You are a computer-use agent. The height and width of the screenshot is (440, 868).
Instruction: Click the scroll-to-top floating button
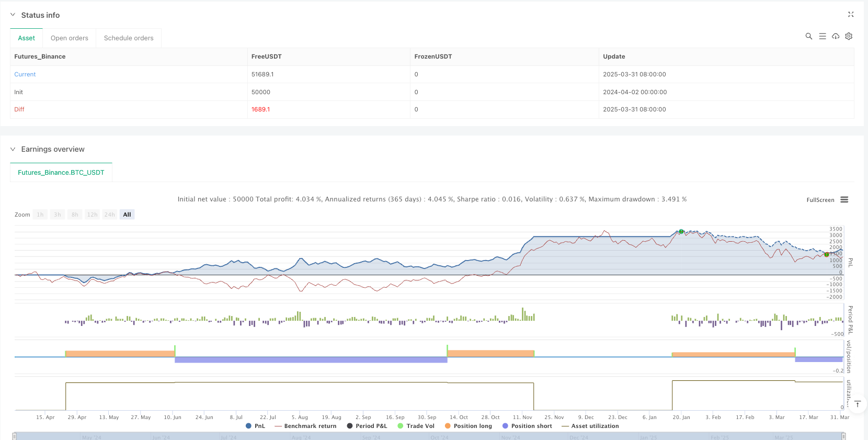click(x=858, y=404)
